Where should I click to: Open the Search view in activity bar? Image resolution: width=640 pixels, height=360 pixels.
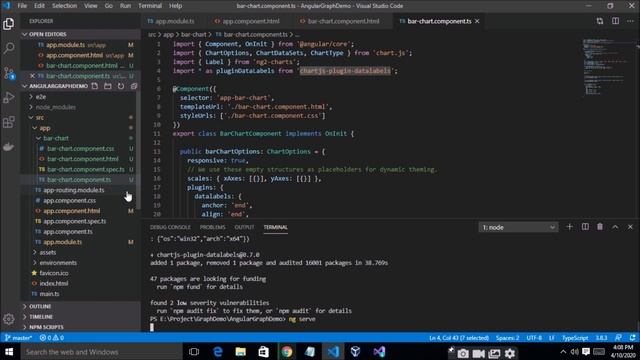tap(9, 48)
